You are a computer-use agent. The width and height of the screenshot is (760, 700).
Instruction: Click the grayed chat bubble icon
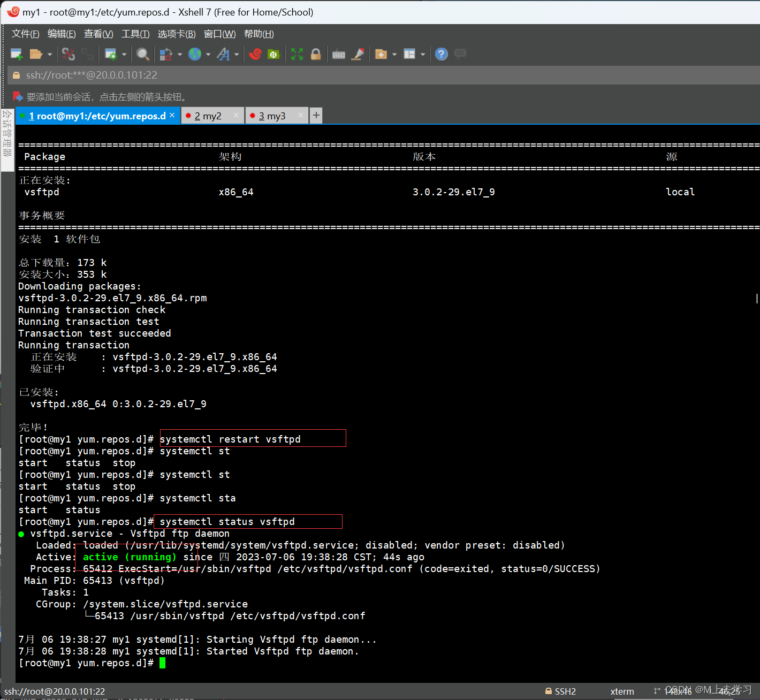(460, 54)
